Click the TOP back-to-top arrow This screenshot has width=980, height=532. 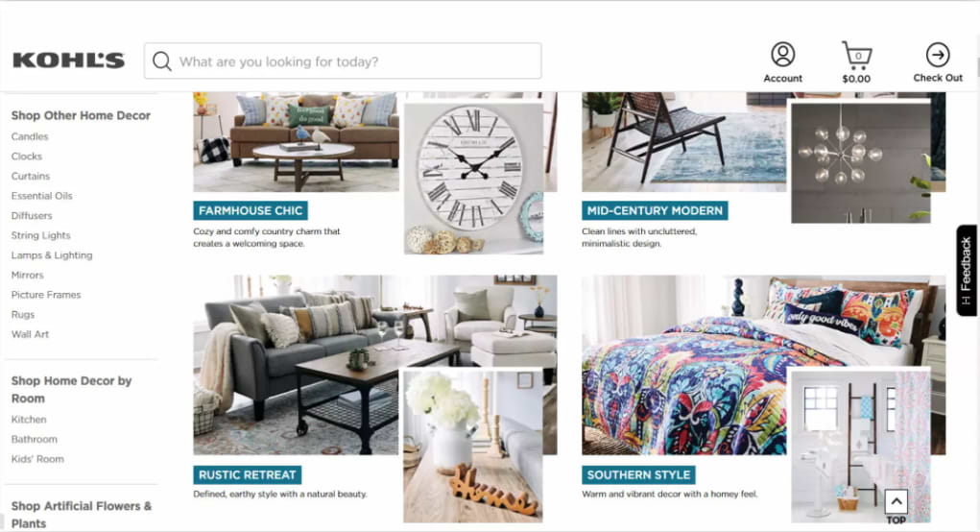pyautogui.click(x=896, y=507)
